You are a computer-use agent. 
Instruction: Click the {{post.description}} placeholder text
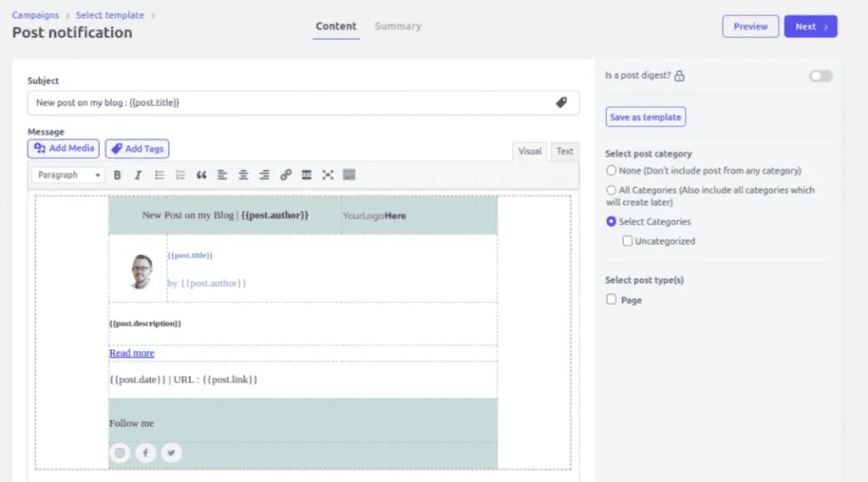[x=145, y=324]
